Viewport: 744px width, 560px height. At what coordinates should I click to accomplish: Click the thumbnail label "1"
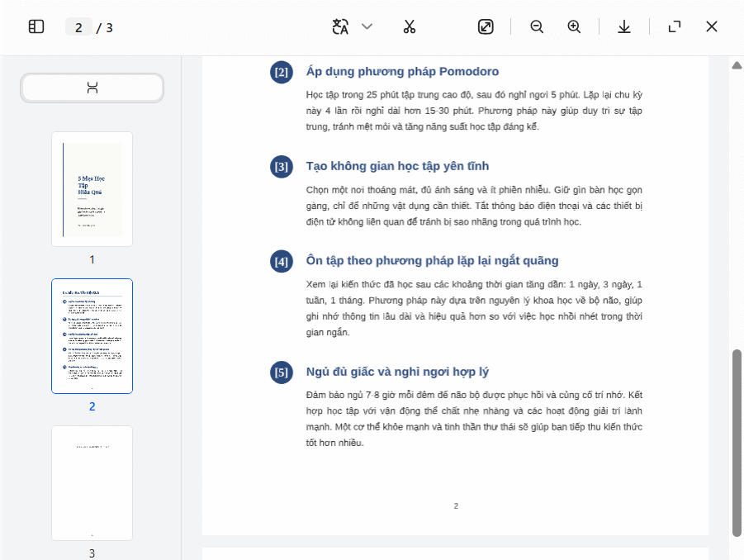click(92, 259)
